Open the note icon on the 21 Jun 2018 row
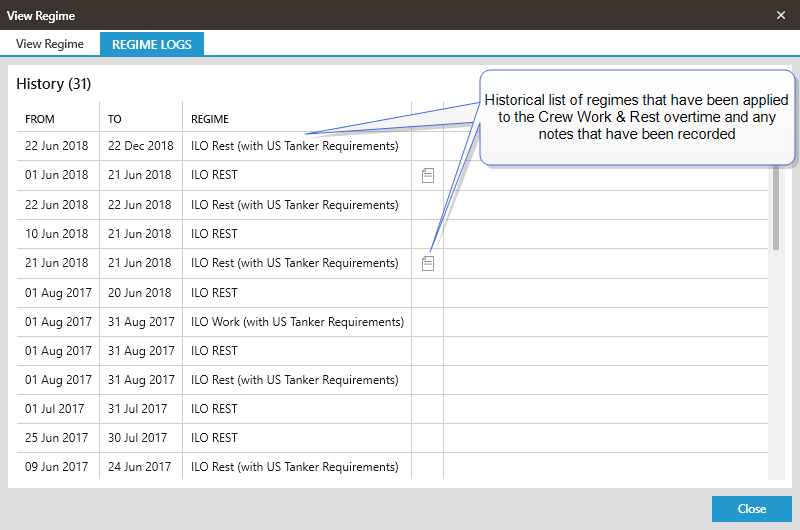 point(428,264)
